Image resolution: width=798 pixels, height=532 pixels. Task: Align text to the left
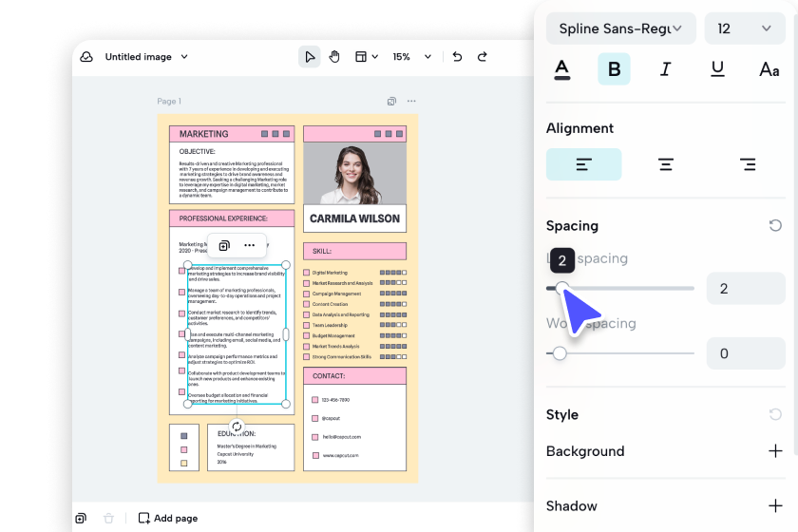pyautogui.click(x=583, y=164)
